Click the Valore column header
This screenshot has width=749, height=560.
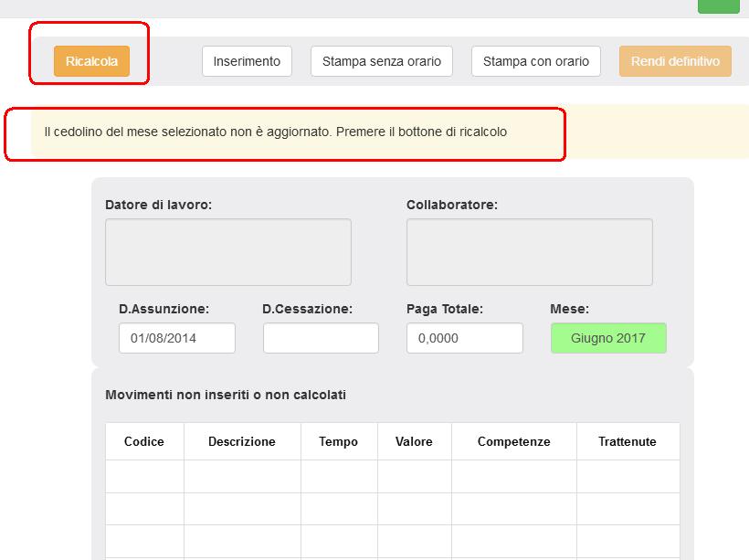(x=414, y=441)
